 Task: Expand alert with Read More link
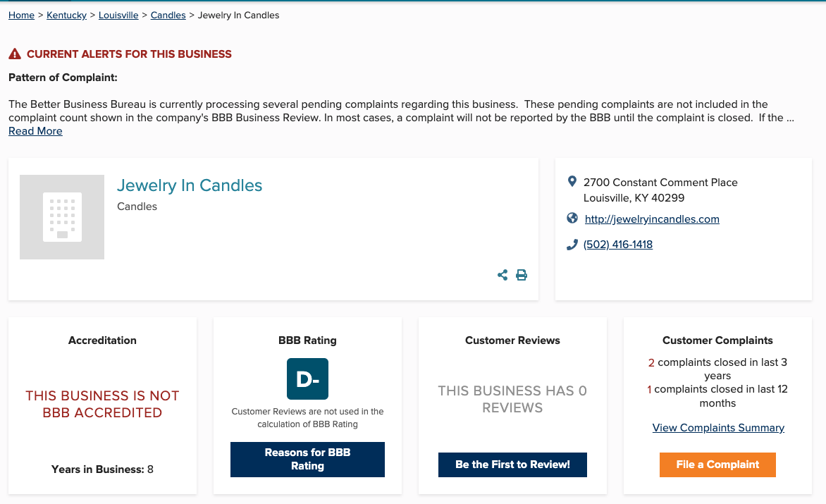[35, 131]
